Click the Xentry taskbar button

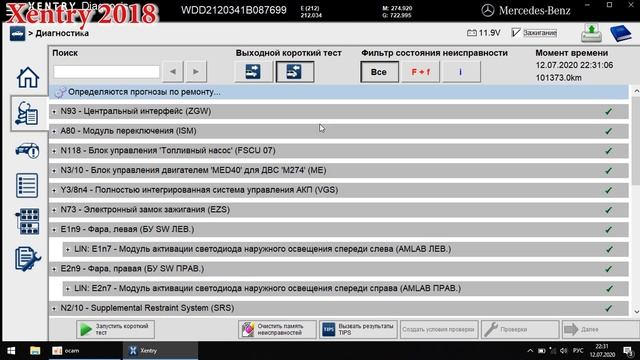click(160, 351)
